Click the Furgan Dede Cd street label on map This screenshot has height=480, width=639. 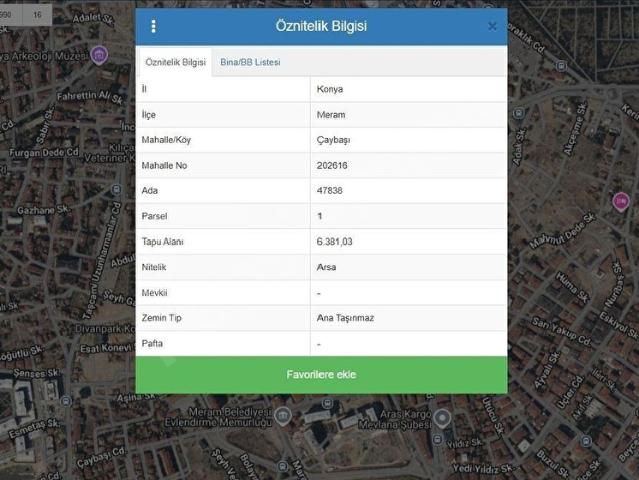coord(44,153)
